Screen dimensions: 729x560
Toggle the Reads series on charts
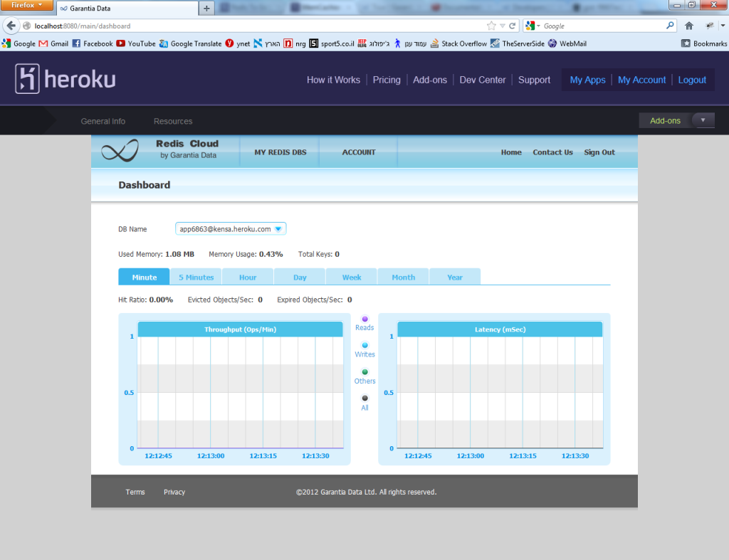point(364,319)
